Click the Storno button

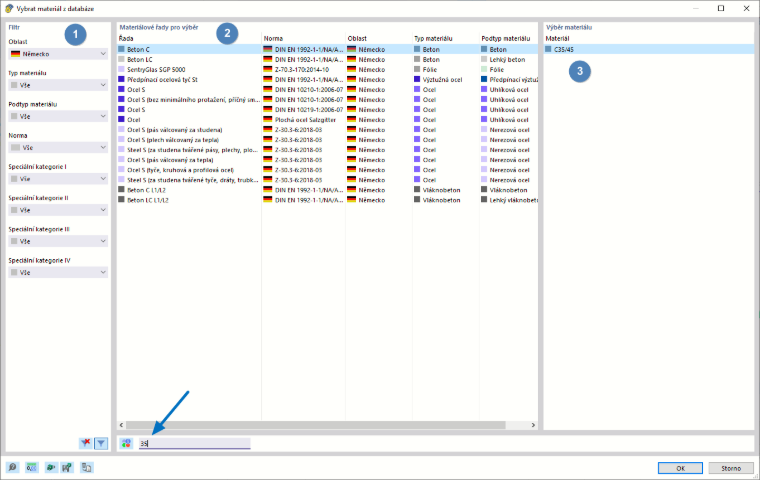click(731, 468)
